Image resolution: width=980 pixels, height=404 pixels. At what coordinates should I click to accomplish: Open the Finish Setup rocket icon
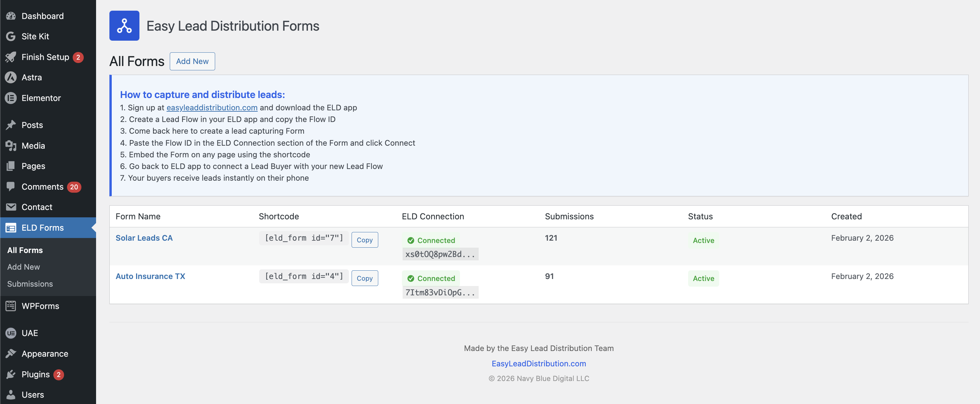[x=11, y=57]
